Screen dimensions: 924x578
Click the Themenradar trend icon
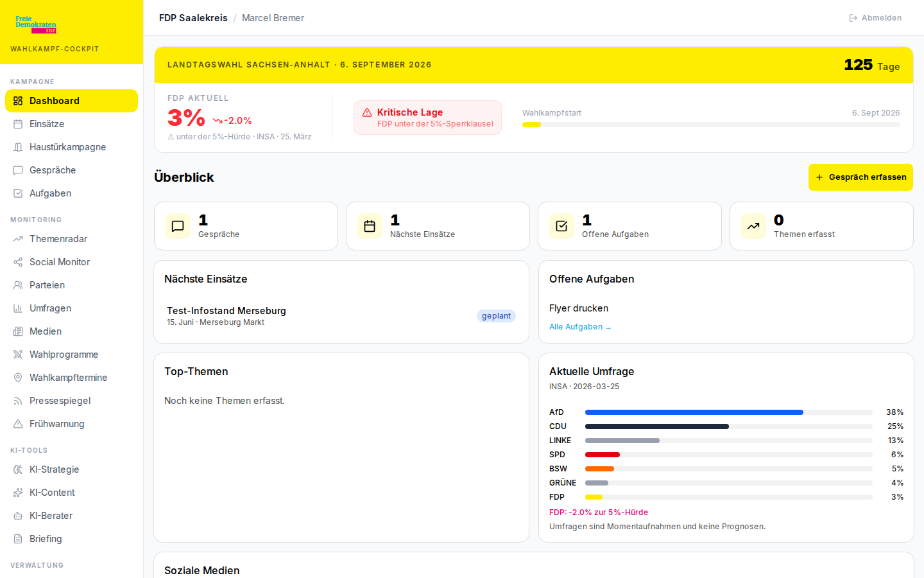[18, 239]
